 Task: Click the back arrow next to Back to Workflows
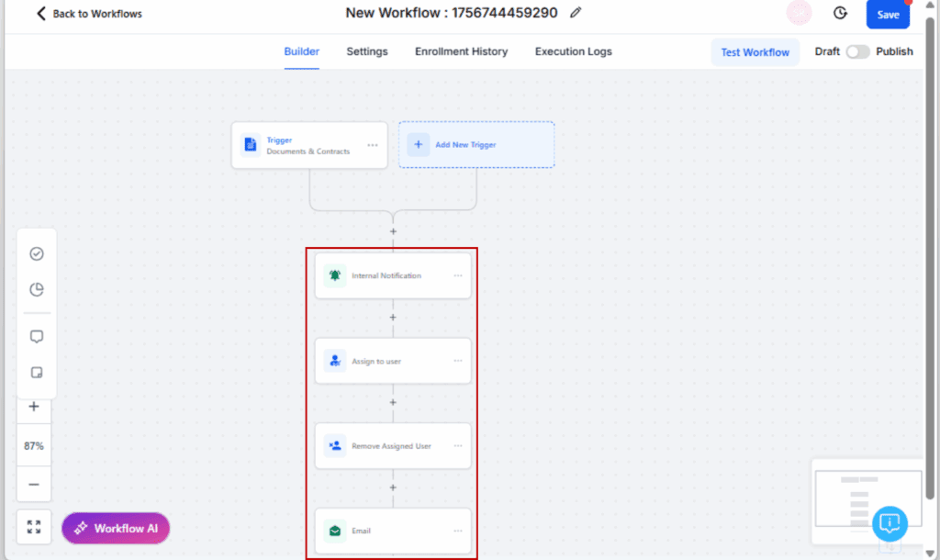pyautogui.click(x=40, y=13)
